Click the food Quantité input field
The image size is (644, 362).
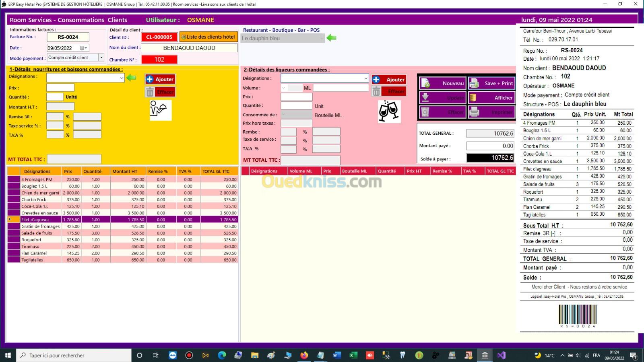click(x=55, y=97)
